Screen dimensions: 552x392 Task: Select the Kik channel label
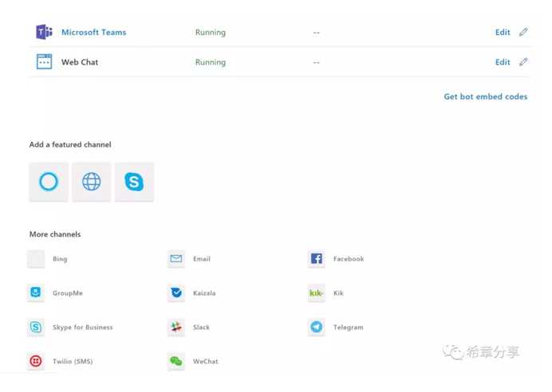click(x=338, y=293)
